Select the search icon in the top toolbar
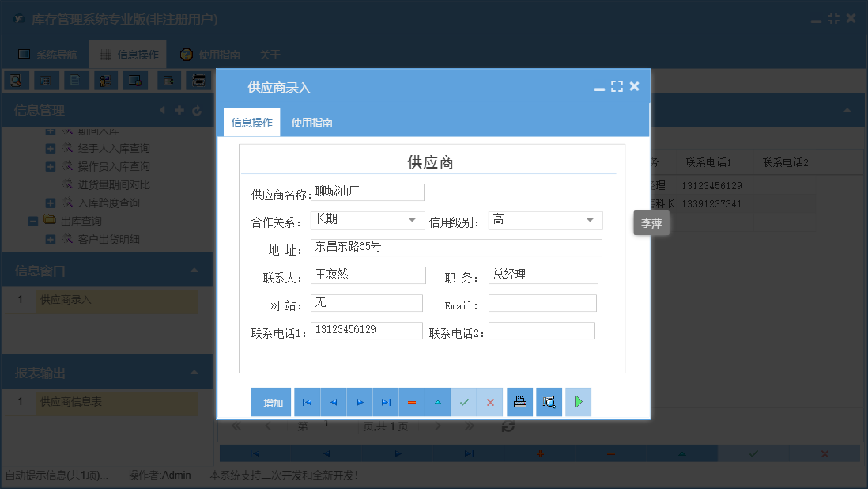Screen dimensions: 868x489 (x=16, y=80)
